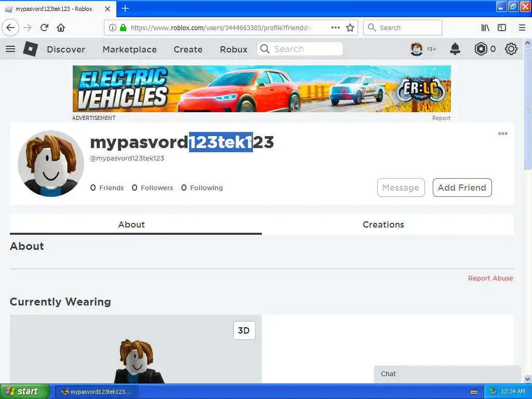This screenshot has width=532, height=399.
Task: Click the Roblox search field
Action: (x=300, y=49)
